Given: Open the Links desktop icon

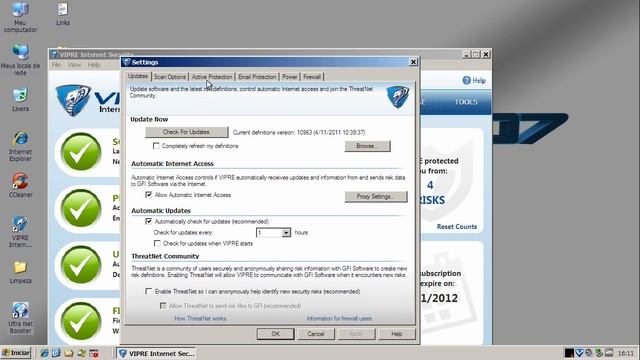Looking at the screenshot, I should tap(62, 13).
